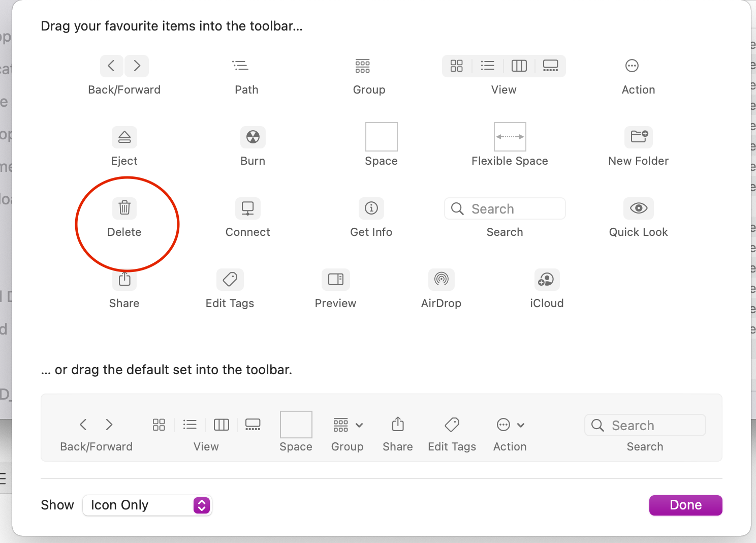Select the Flexible Space item

[510, 137]
